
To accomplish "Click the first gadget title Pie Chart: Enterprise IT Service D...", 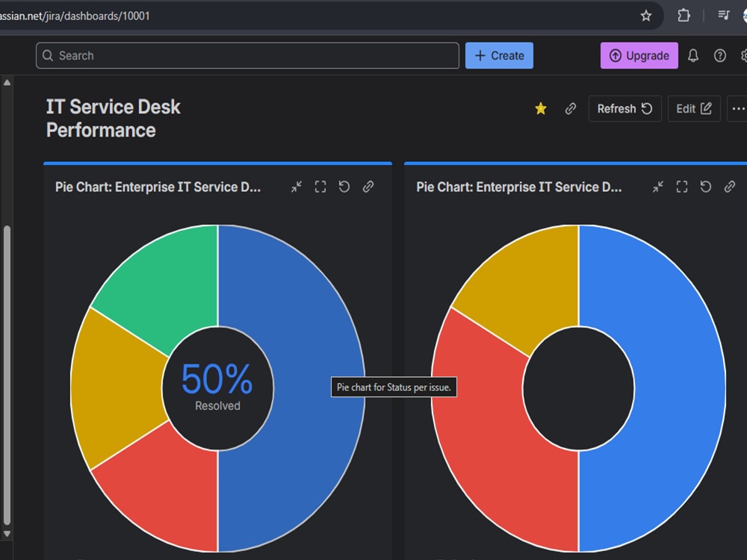I will coord(158,187).
